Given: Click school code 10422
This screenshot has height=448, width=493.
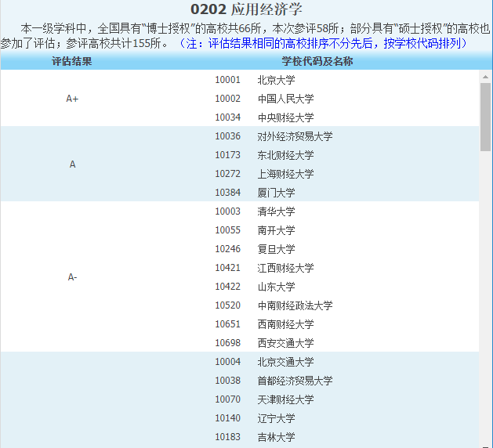Looking at the screenshot, I should coord(227,287).
